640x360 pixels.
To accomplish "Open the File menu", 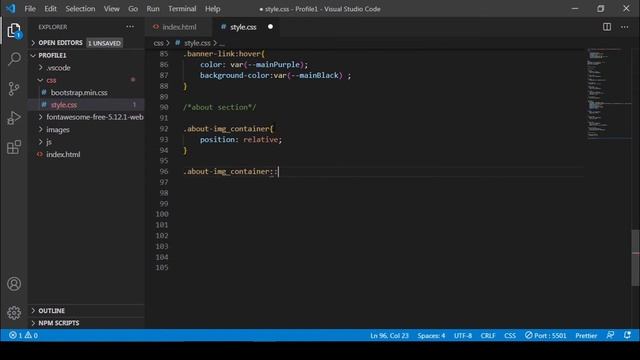I will click(30, 9).
